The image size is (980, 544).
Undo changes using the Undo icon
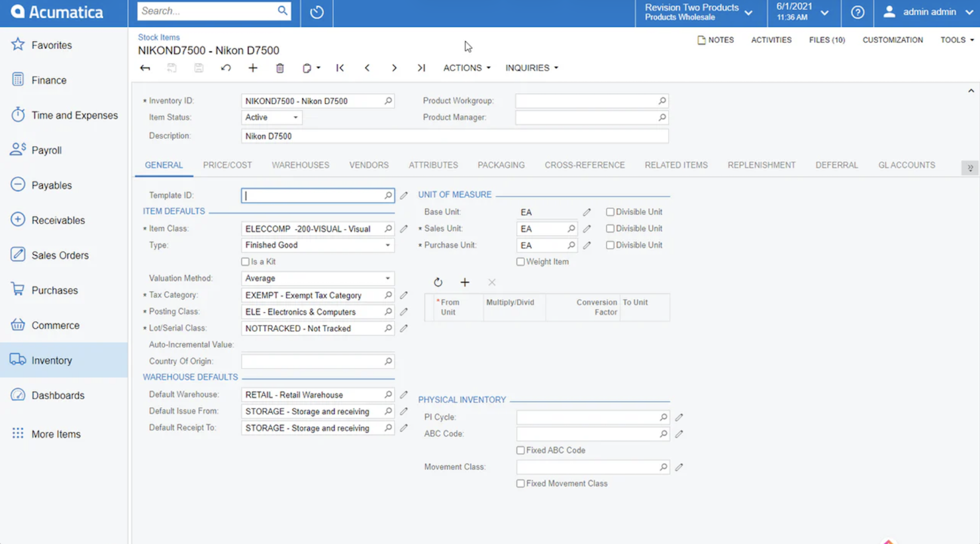(x=226, y=68)
